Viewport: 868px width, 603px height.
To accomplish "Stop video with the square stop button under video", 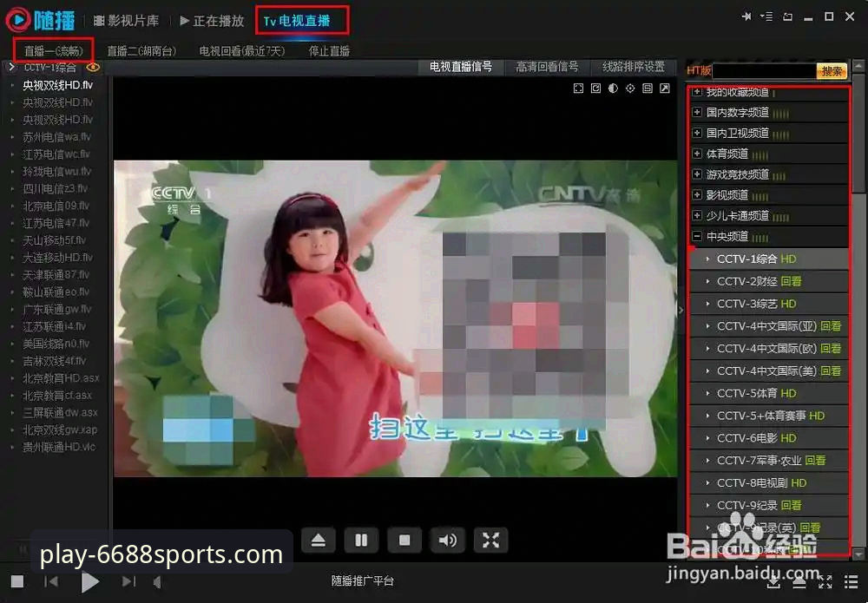I will point(404,540).
